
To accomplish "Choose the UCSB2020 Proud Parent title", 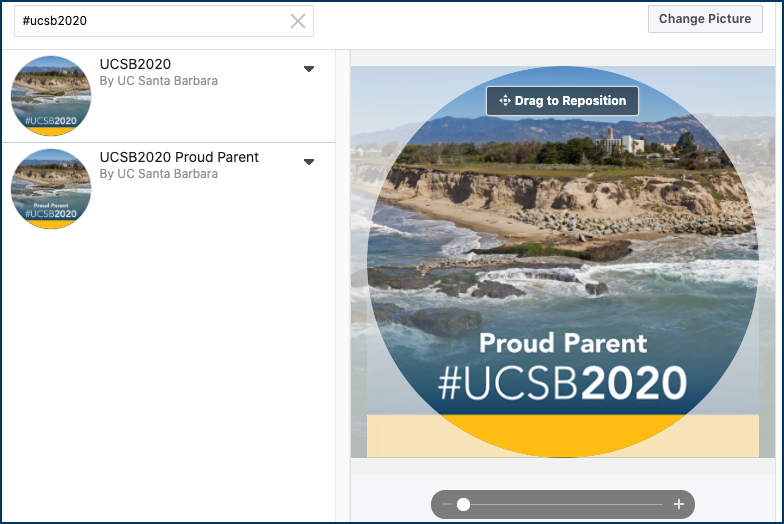I will pos(179,157).
